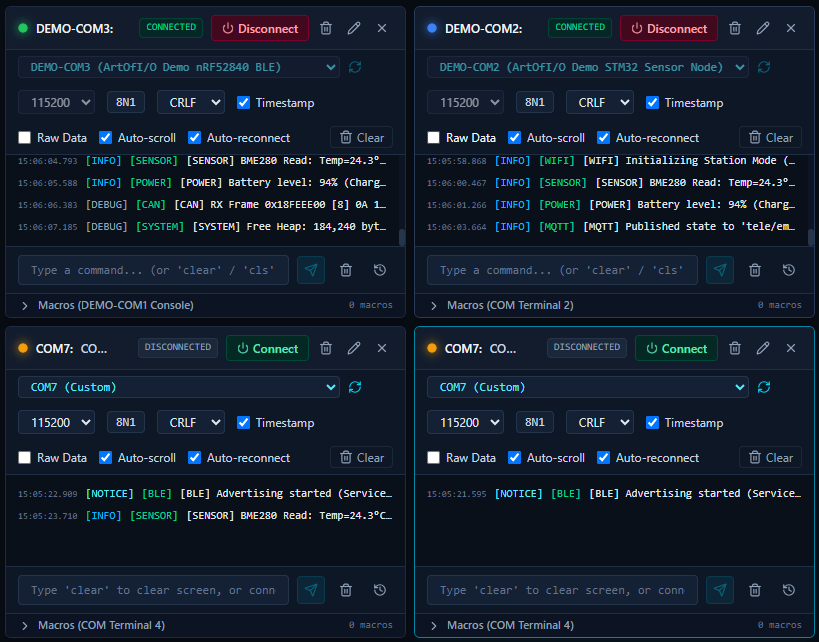Toggle Timestamp checkbox in the DEMO-COM2 panel
The height and width of the screenshot is (642, 819).
(x=652, y=102)
